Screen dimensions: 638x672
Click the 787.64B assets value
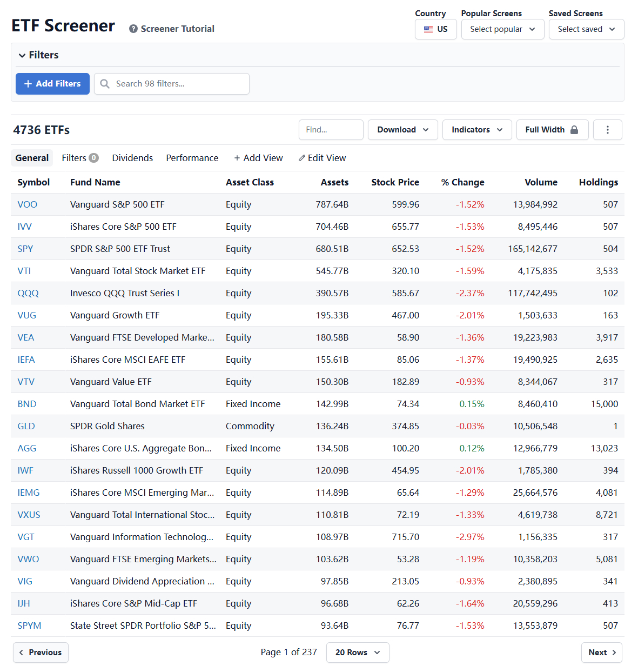[332, 204]
